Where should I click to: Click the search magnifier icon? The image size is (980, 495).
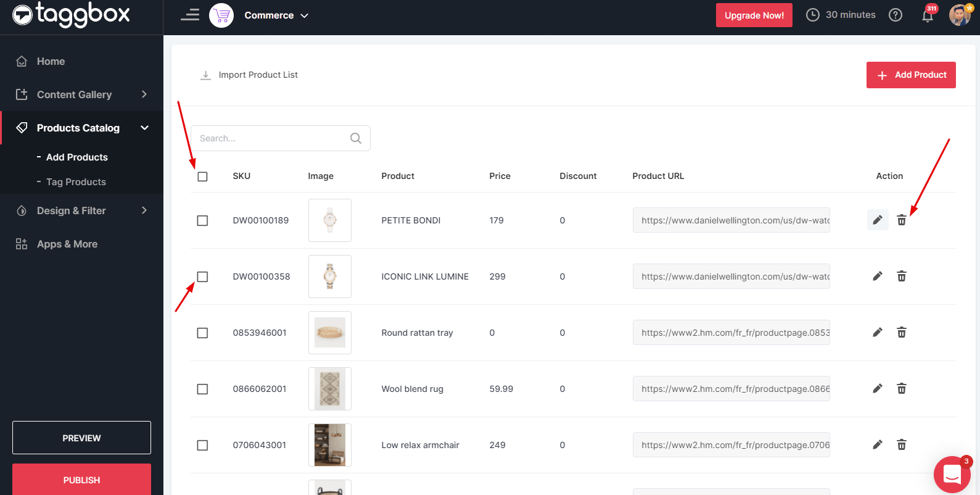click(356, 138)
